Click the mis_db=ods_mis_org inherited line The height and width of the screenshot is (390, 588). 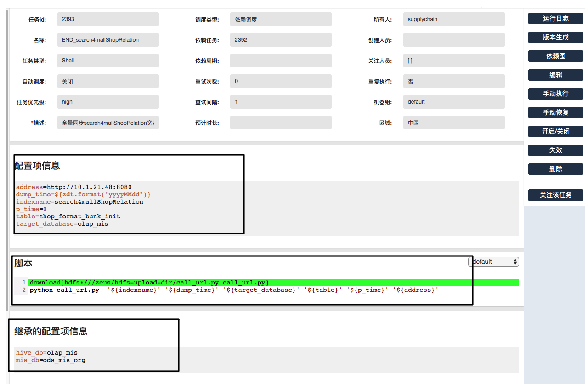click(x=51, y=360)
